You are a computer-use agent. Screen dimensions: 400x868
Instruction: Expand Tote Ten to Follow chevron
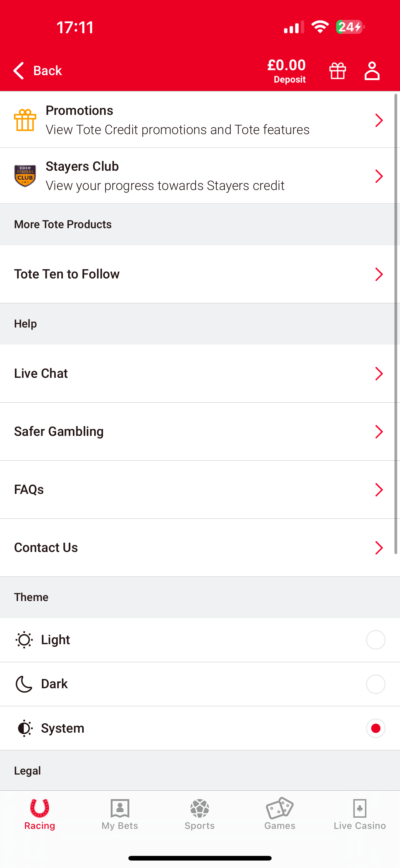pos(379,274)
